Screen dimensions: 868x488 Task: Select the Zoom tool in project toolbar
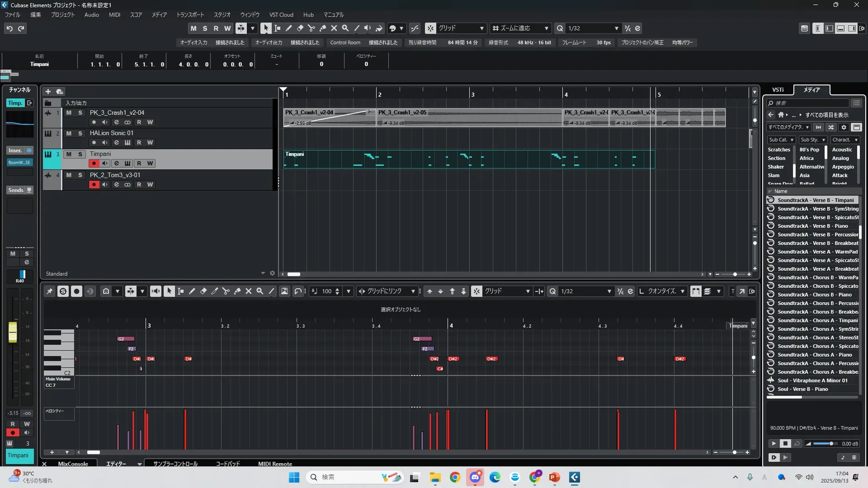[x=345, y=28]
